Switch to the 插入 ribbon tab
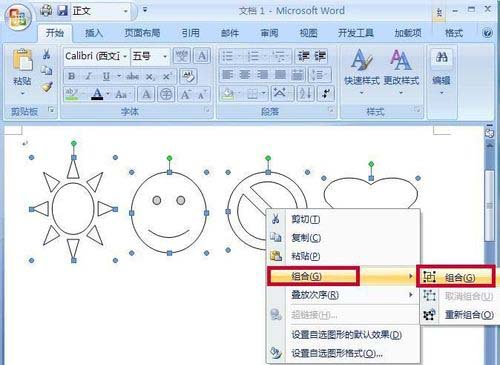 point(94,33)
